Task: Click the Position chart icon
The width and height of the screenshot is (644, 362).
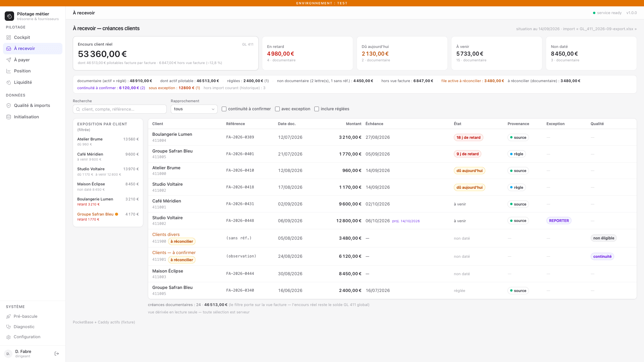Action: click(9, 71)
